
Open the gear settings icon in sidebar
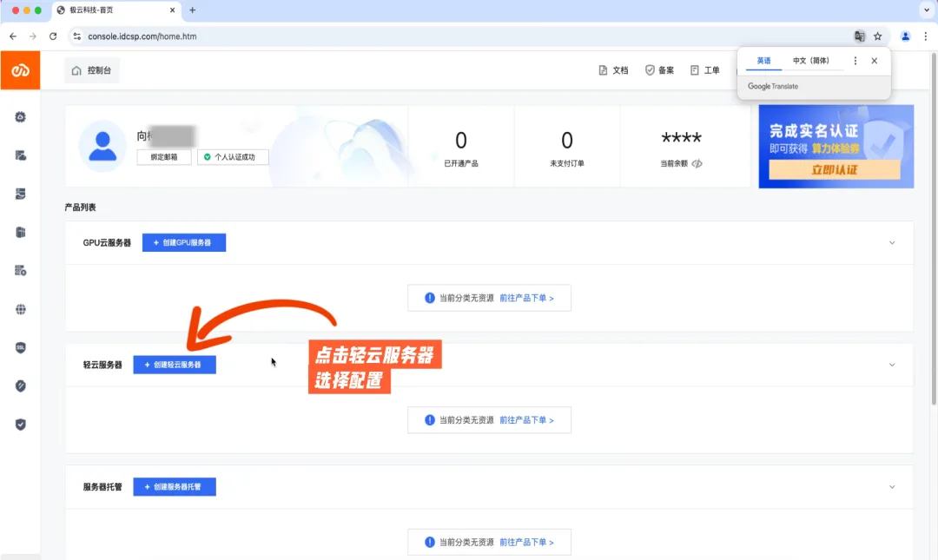coord(20,117)
